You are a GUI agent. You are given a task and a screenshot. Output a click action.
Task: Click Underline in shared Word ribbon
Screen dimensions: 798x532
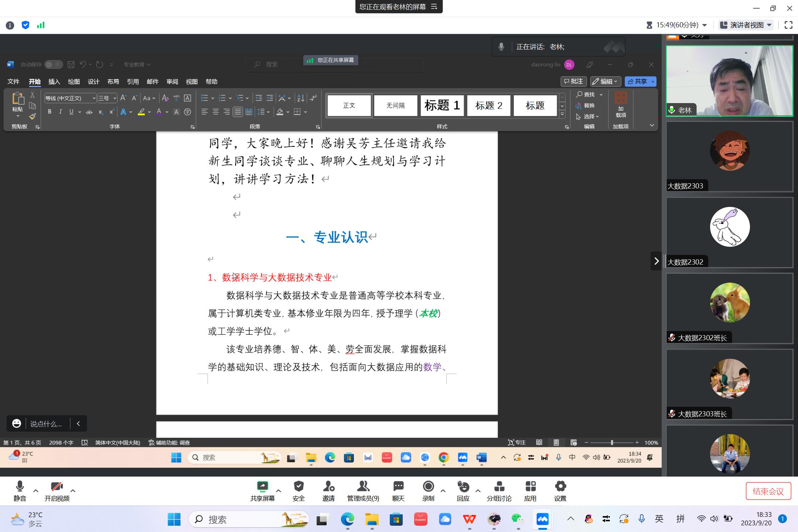(x=71, y=112)
